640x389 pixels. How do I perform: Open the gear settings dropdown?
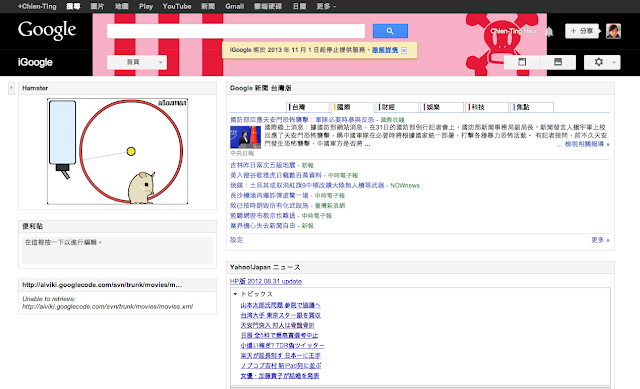pos(602,62)
